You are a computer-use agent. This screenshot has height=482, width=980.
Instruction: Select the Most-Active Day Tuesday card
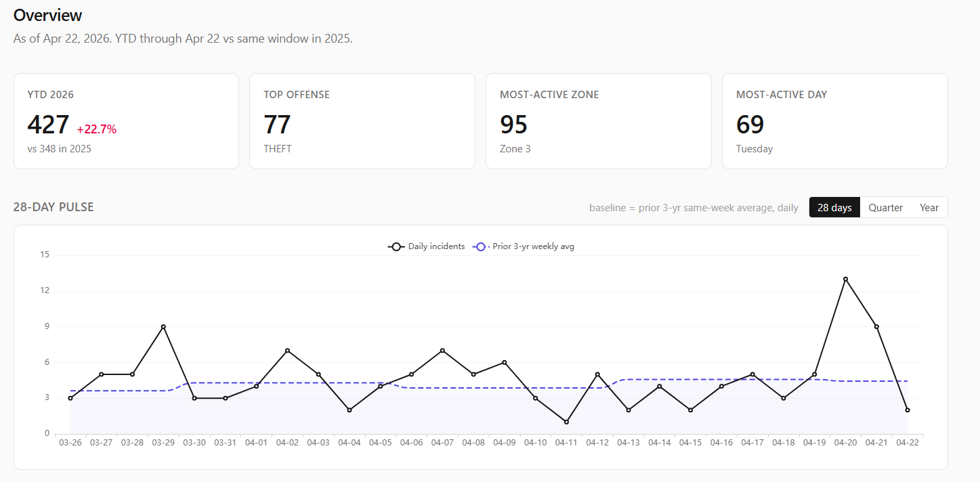834,121
